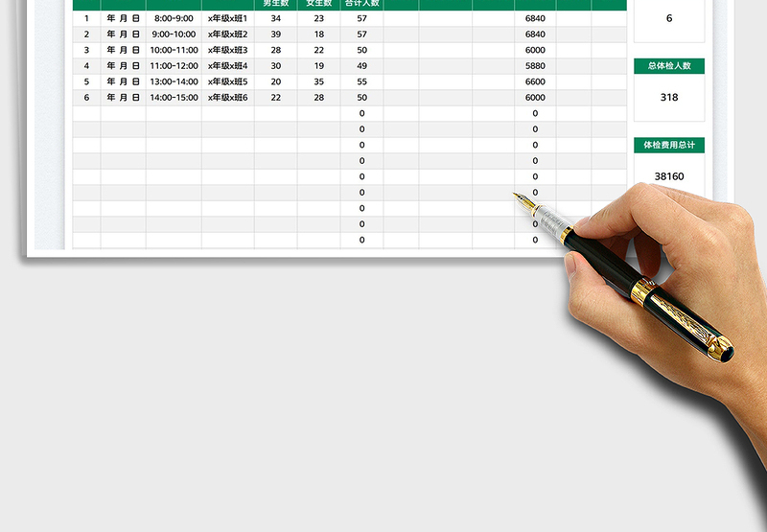Viewport: 767px width, 532px height.
Task: Select the 8:00-9:00 time slot cell
Action: click(x=174, y=18)
